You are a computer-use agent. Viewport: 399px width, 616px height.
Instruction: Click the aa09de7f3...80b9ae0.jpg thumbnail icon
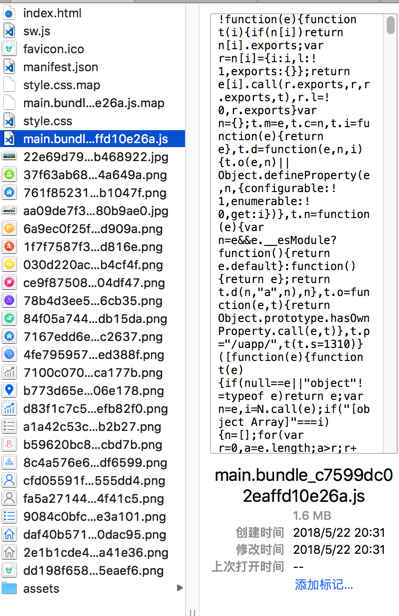(x=9, y=211)
